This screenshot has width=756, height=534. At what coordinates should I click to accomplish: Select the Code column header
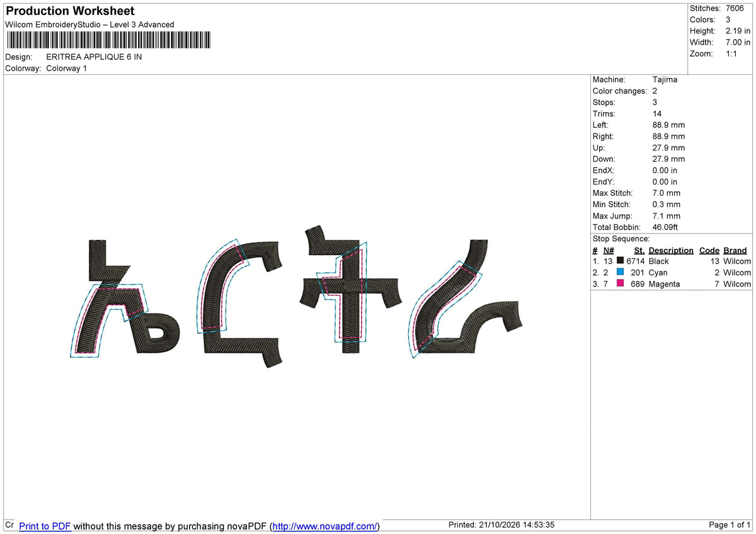709,250
